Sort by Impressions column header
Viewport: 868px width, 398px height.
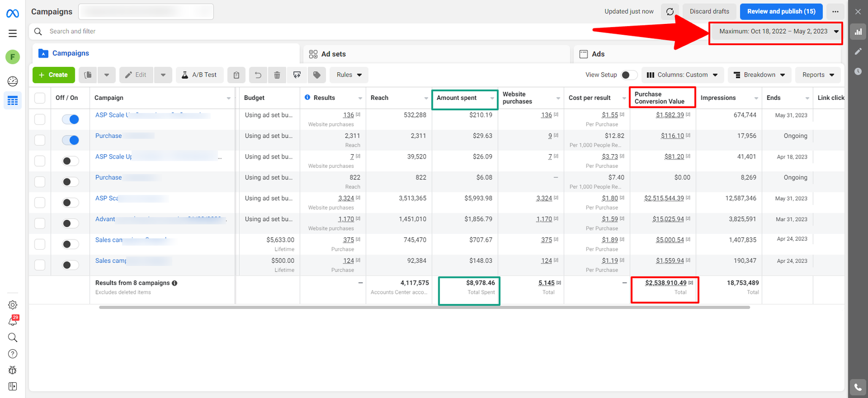tap(718, 98)
